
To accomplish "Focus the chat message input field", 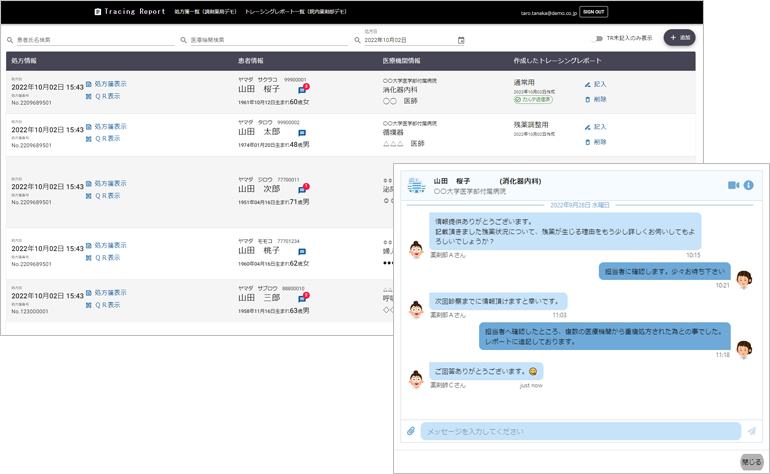I will (580, 431).
